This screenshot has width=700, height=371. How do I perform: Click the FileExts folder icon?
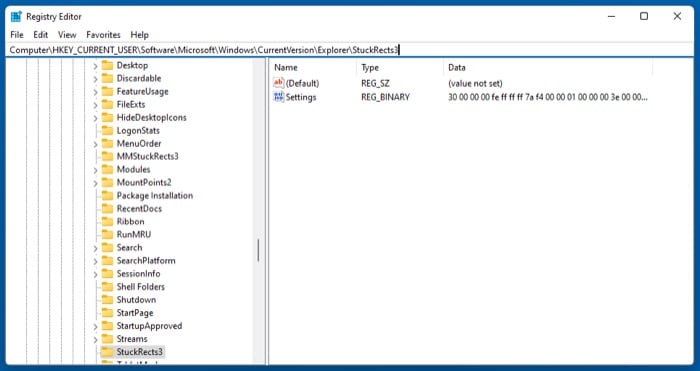point(107,104)
